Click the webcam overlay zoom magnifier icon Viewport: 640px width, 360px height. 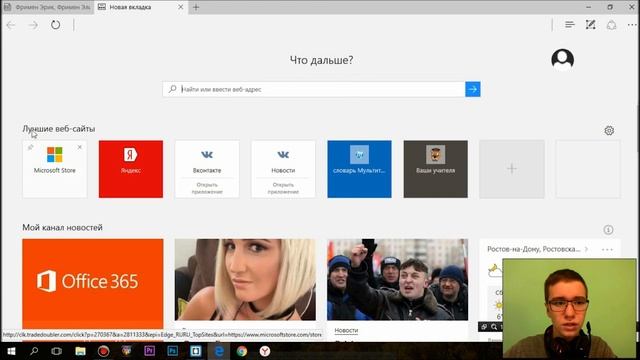point(494,327)
